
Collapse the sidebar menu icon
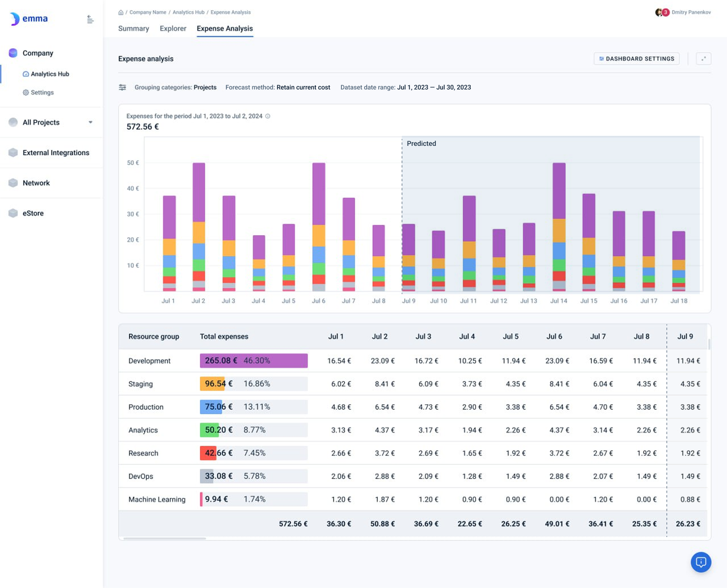90,19
